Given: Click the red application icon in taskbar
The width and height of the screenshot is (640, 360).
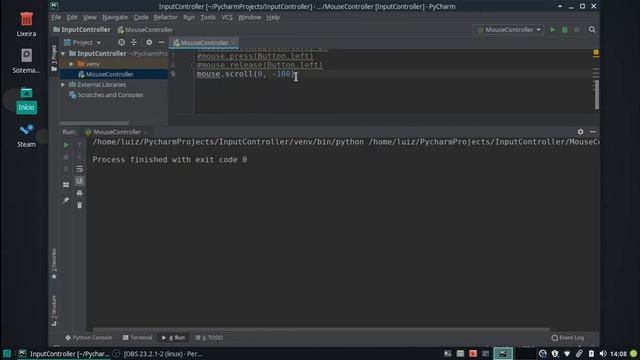Looking at the screenshot, I should [x=473, y=353].
